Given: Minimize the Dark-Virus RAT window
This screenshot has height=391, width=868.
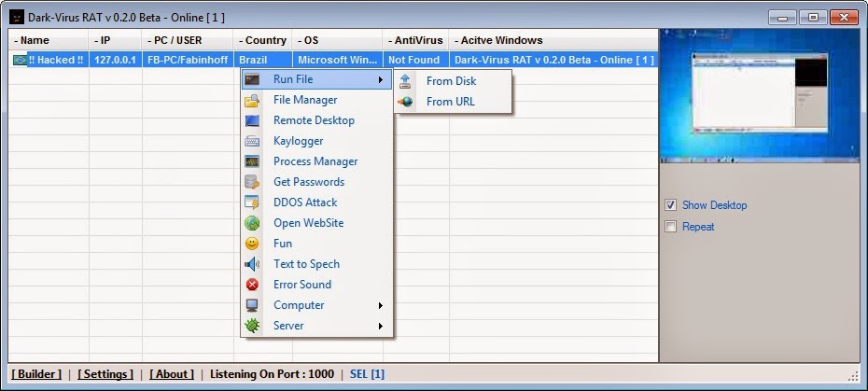Looking at the screenshot, I should point(782,17).
